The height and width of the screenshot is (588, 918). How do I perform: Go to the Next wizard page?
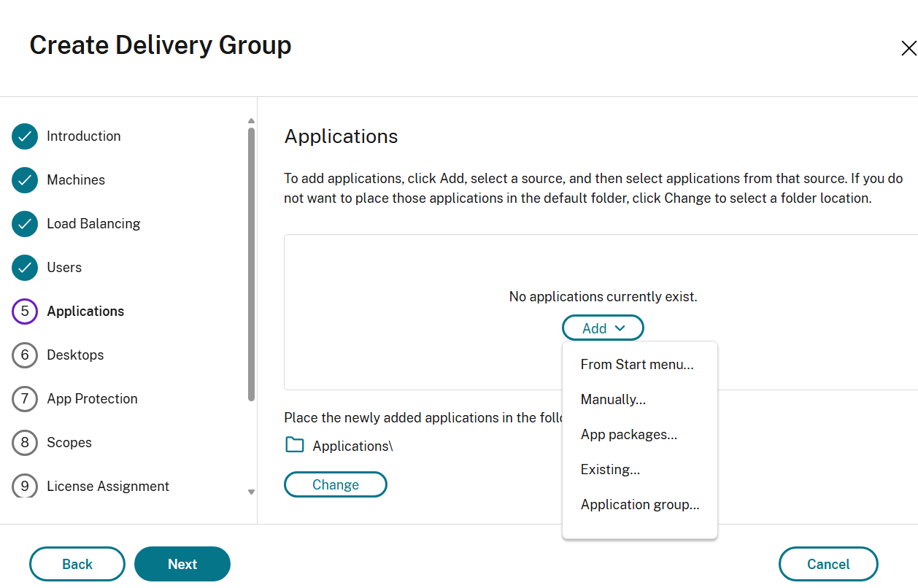pyautogui.click(x=182, y=564)
